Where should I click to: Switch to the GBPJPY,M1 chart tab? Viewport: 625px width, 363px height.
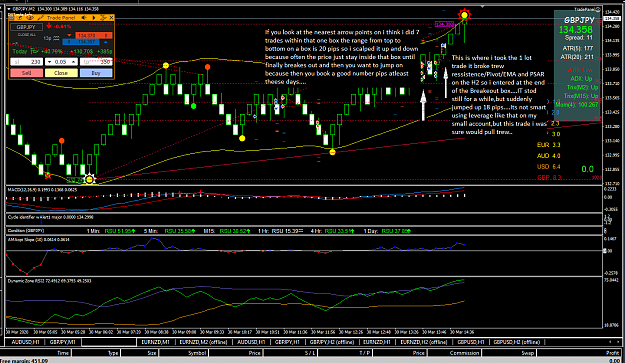(63, 342)
